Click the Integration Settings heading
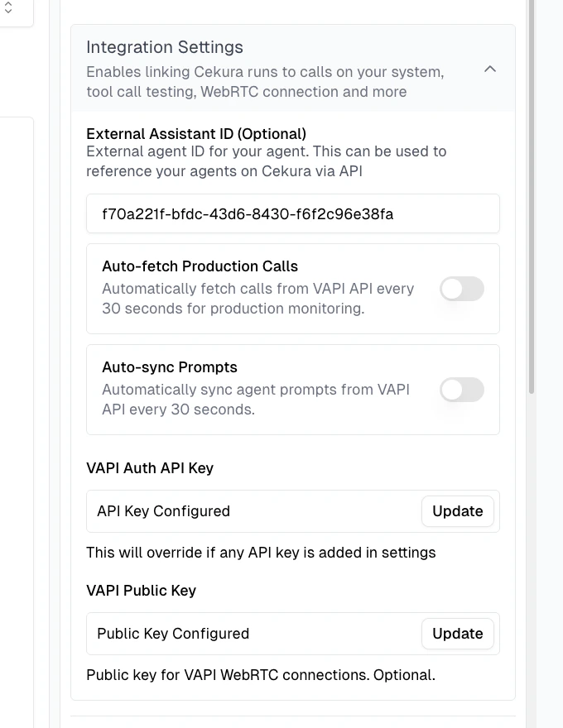This screenshot has width=563, height=728. [164, 47]
